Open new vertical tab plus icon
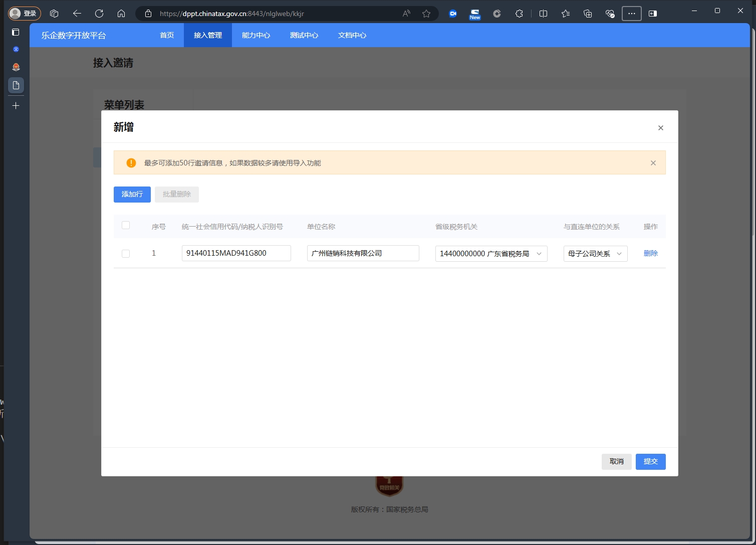Viewport: 756px width, 545px height. [16, 106]
